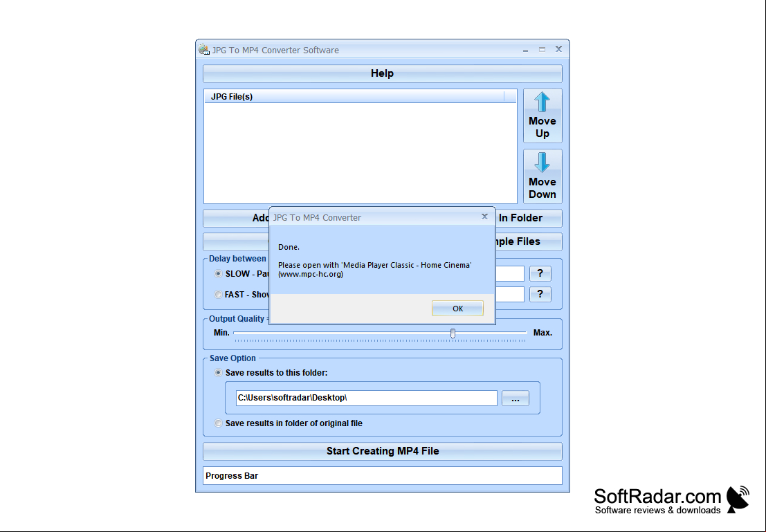Click OK in the Done dialog
The image size is (766, 532).
point(457,309)
